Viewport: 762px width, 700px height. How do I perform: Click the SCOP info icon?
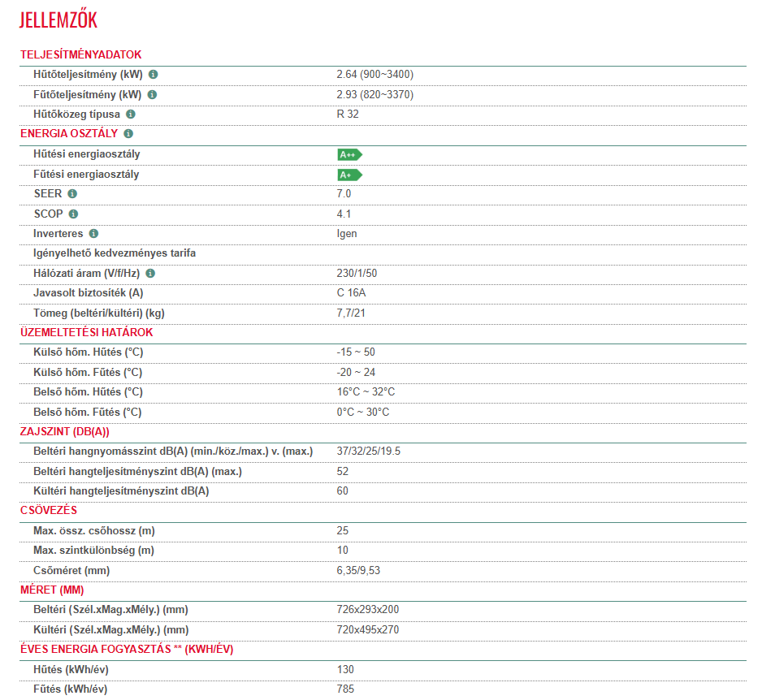(x=74, y=214)
